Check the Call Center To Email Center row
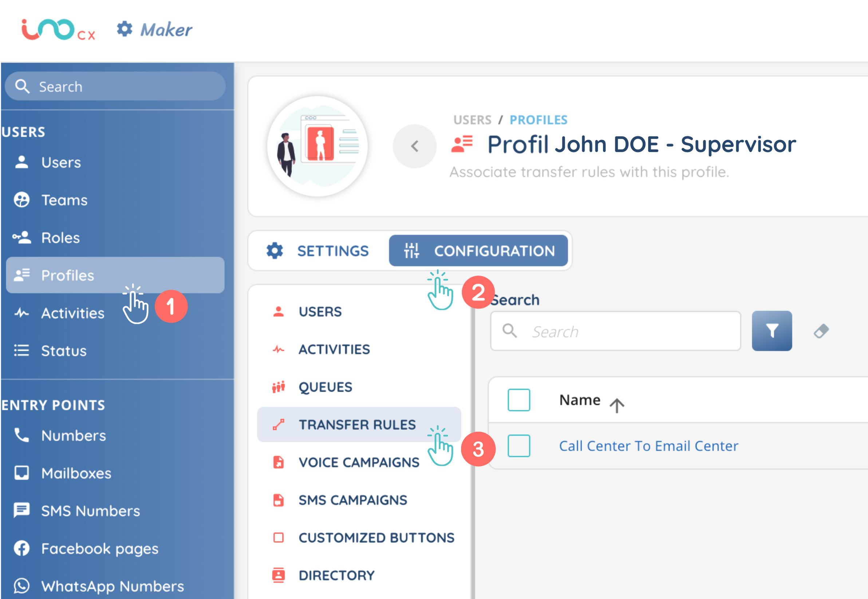This screenshot has width=868, height=599. [x=518, y=445]
